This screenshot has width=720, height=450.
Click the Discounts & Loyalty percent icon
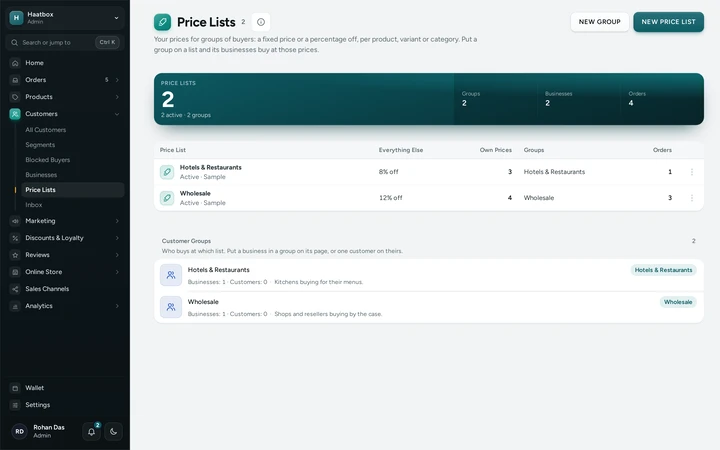click(x=15, y=238)
